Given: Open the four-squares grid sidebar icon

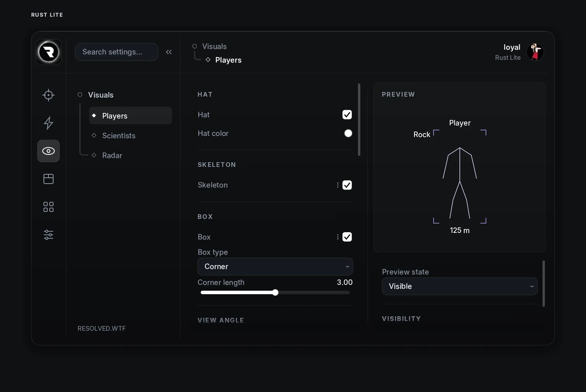Looking at the screenshot, I should point(49,207).
